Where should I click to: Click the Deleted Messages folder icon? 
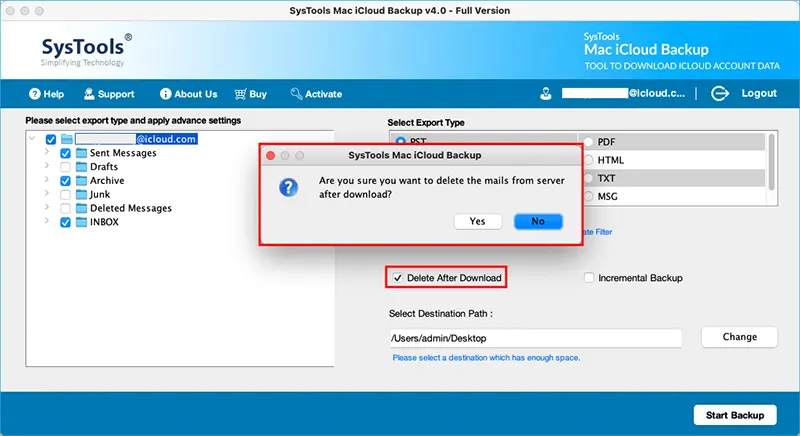click(x=81, y=208)
